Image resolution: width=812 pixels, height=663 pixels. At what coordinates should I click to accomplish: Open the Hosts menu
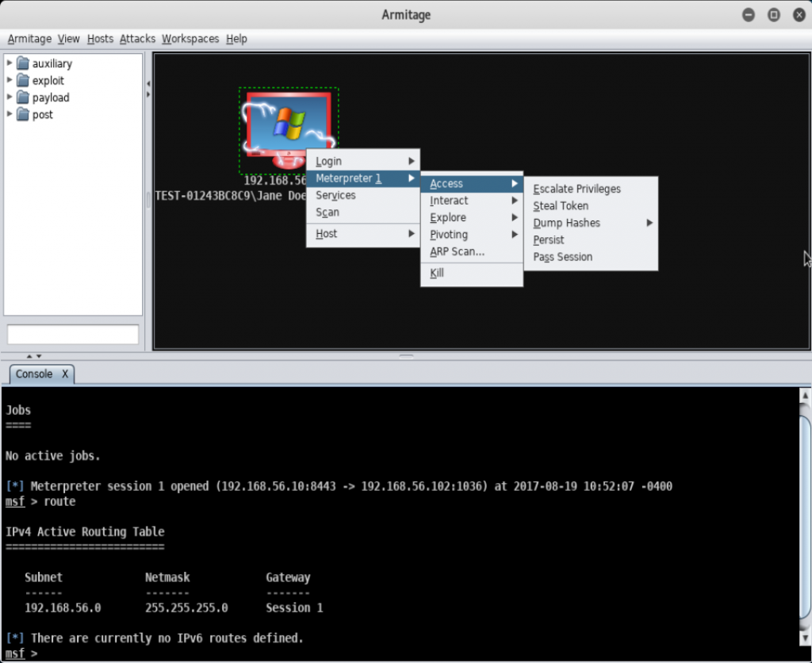tap(100, 39)
